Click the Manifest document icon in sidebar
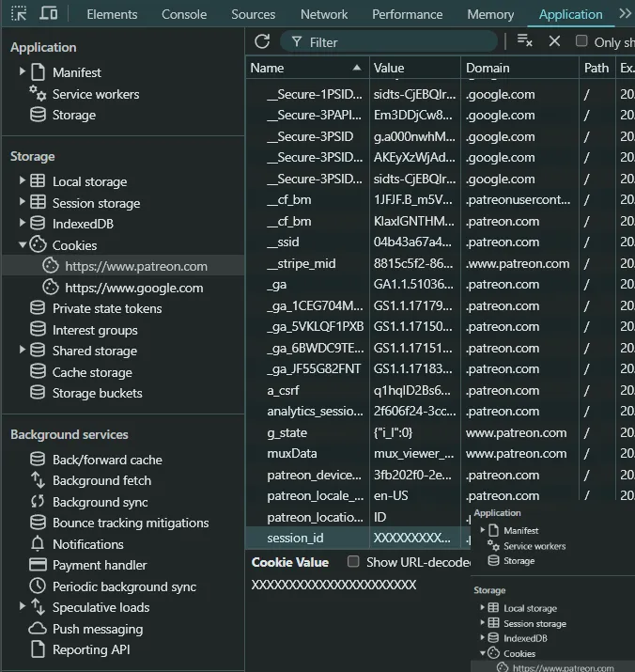 [x=39, y=72]
